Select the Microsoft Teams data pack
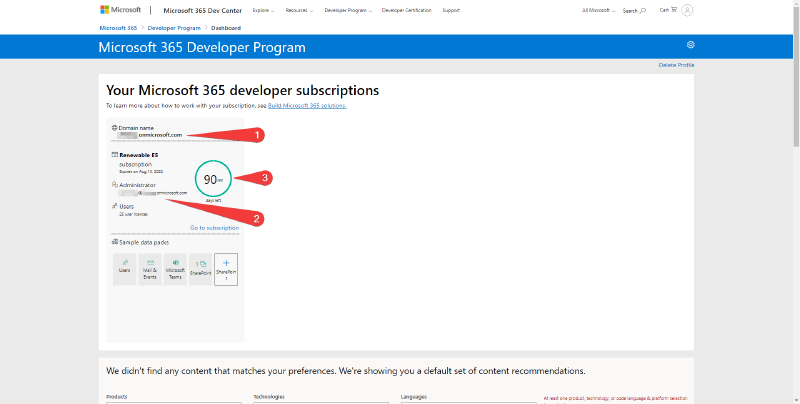Screen dimensions: 800x404 tap(175, 269)
